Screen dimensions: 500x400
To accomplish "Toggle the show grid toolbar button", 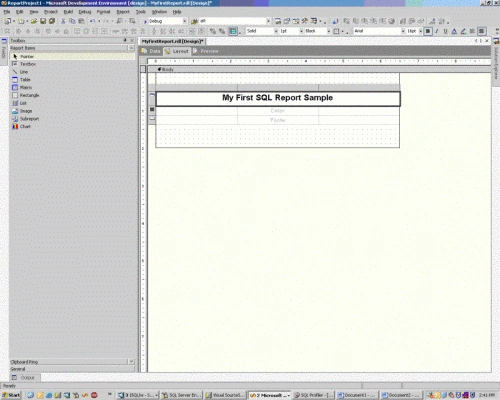I will (x=233, y=31).
